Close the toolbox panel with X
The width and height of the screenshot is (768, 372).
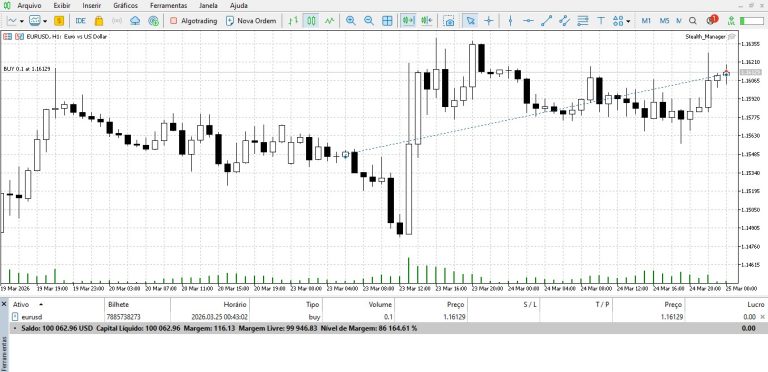pyautogui.click(x=4, y=304)
